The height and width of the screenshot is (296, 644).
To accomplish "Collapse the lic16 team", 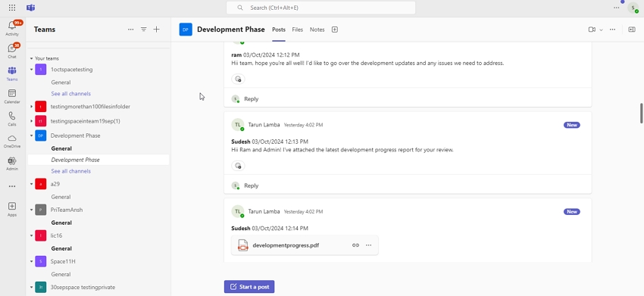I will point(31,235).
